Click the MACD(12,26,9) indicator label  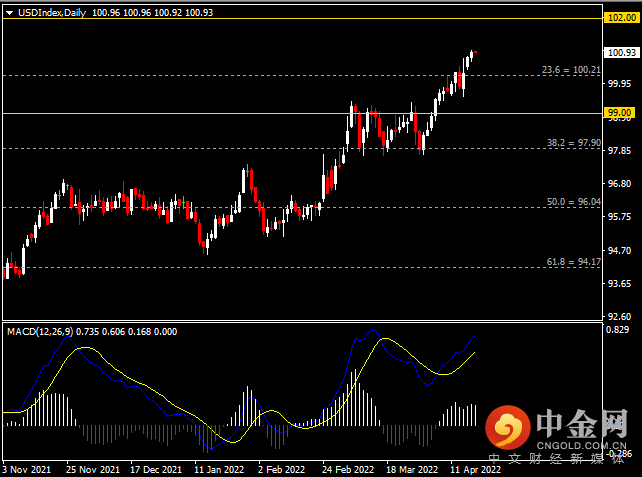tap(40, 332)
